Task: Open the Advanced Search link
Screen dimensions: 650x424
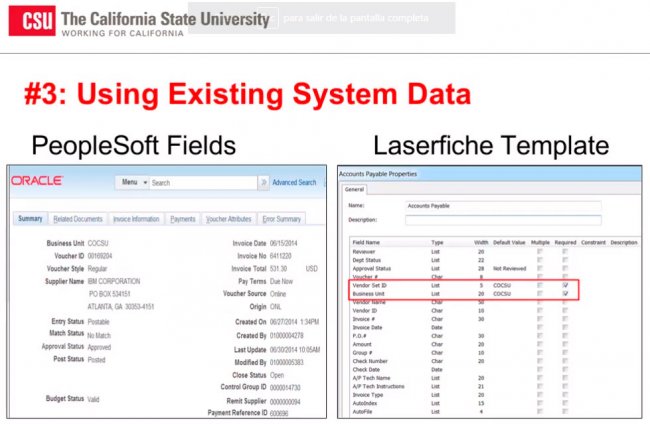Action: tap(294, 183)
